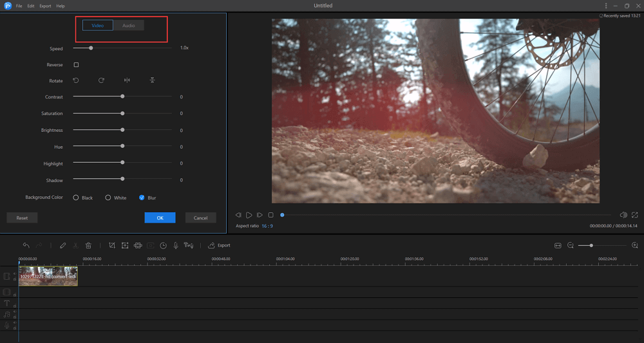Viewport: 644px width, 343px height.
Task: Flip the video vertically
Action: pos(153,80)
